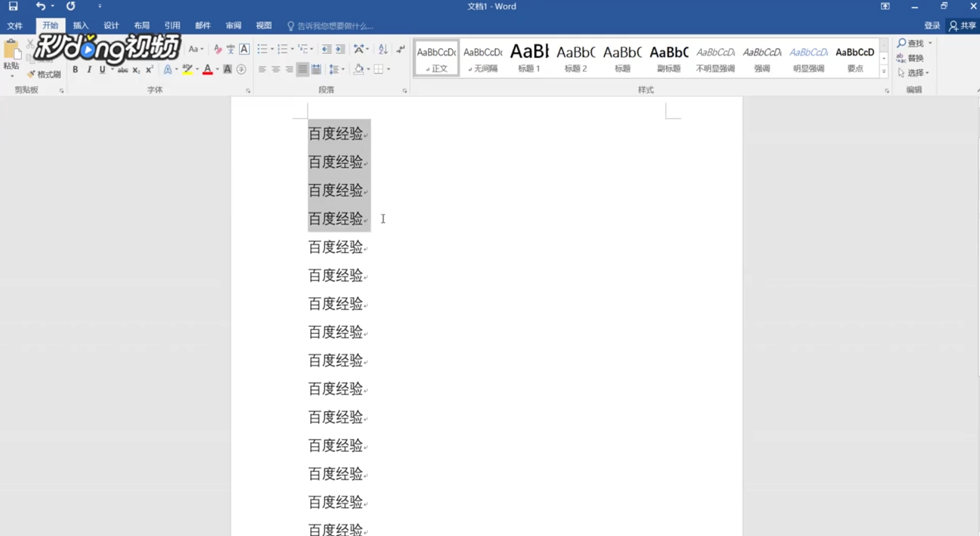The image size is (980, 536).
Task: Toggle Strikethrough formatting
Action: point(123,69)
